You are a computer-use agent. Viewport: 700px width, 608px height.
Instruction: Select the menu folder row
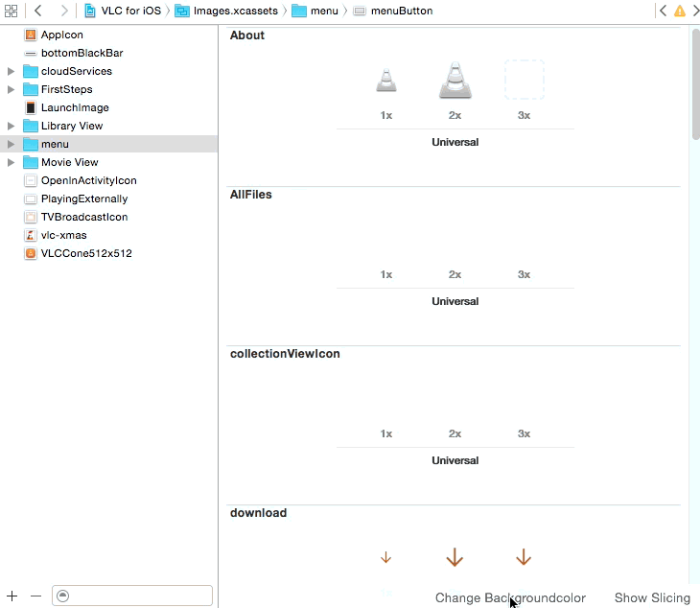pos(109,144)
